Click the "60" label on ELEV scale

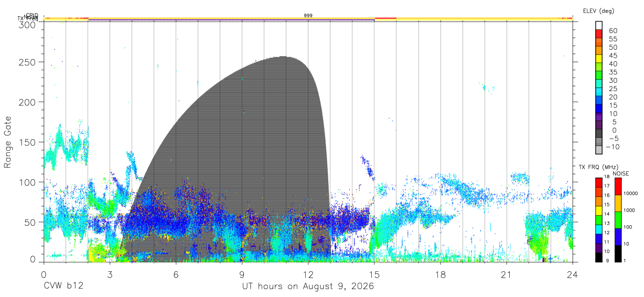click(x=613, y=30)
